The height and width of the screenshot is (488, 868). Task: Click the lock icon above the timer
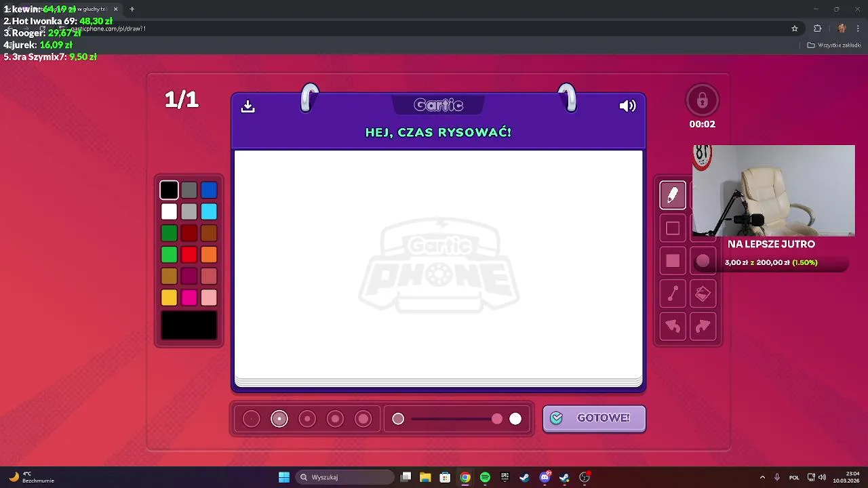click(x=702, y=101)
